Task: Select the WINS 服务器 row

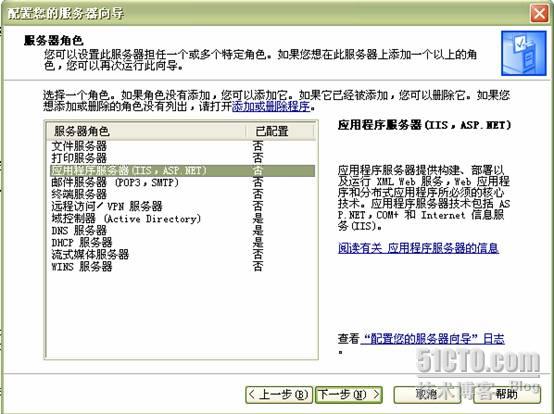Action: click(x=182, y=266)
